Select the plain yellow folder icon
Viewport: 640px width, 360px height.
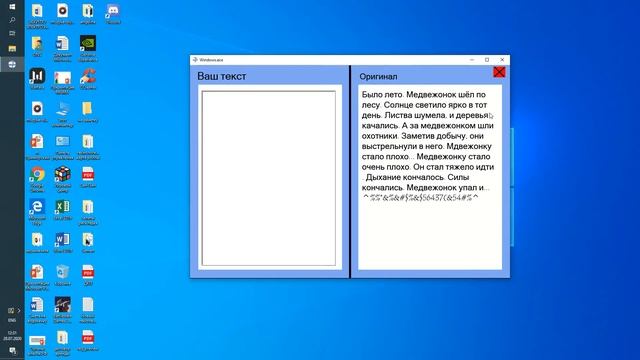(x=88, y=112)
